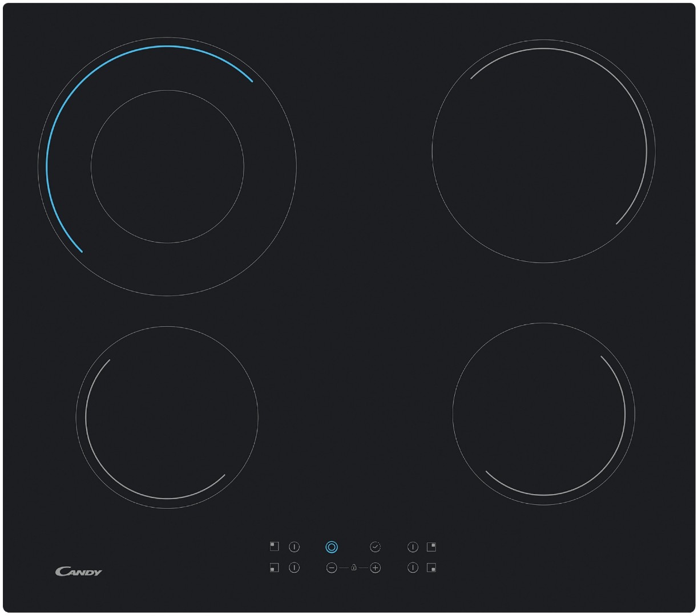Image resolution: width=698 pixels, height=616 pixels.
Task: Turn on the top-left zone power button
Action: click(294, 547)
